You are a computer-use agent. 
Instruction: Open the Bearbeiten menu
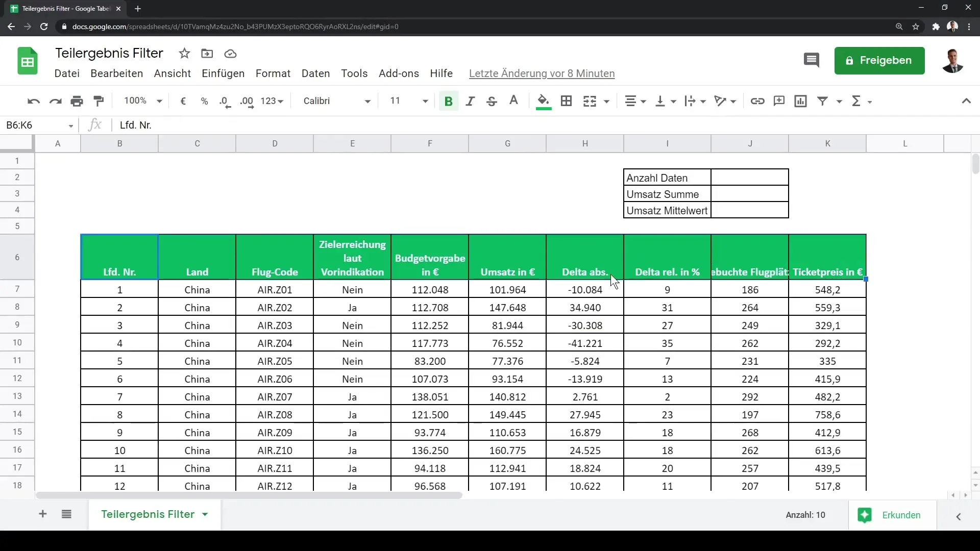[x=117, y=73]
